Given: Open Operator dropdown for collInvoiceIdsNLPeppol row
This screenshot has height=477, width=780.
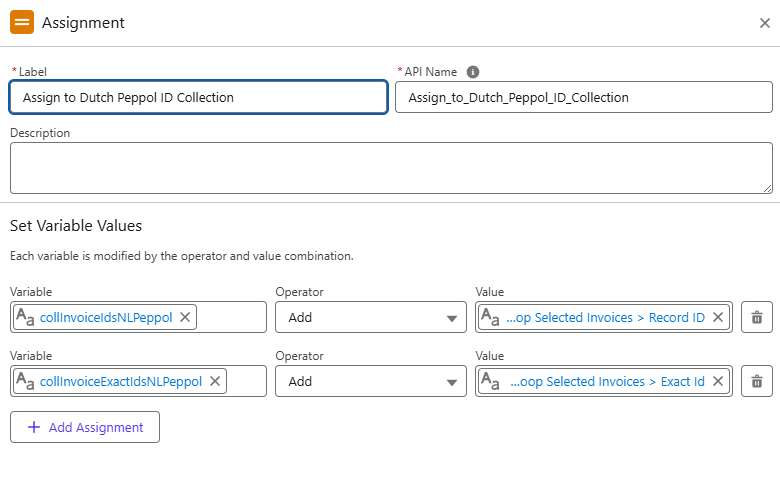Looking at the screenshot, I should [371, 317].
